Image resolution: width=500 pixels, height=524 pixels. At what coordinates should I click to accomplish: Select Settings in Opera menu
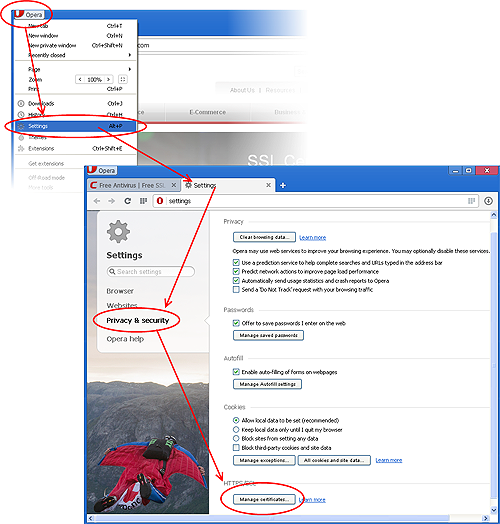click(76, 126)
